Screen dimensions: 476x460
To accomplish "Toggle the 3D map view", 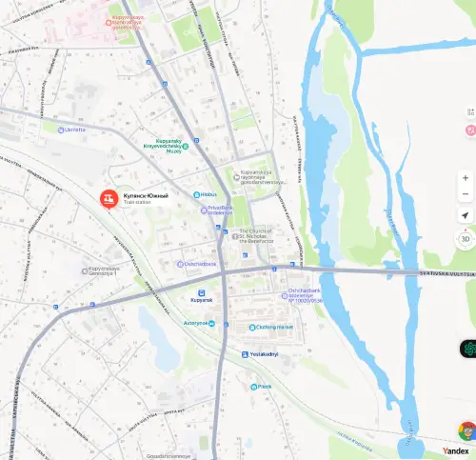I will [x=466, y=239].
